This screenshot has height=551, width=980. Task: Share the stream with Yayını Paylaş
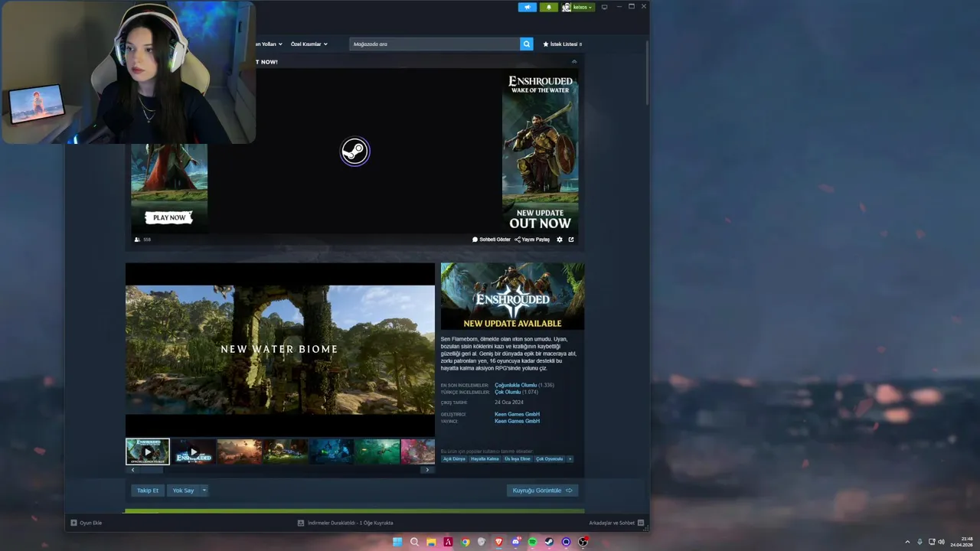coord(532,240)
